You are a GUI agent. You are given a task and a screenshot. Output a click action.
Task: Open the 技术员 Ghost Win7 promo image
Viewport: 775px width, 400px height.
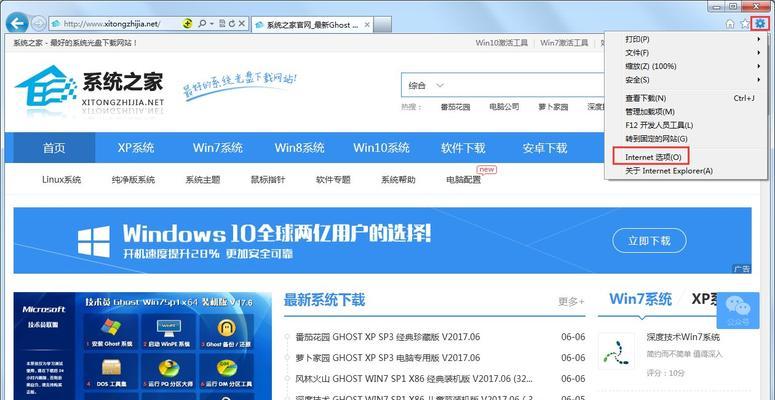tap(142, 346)
